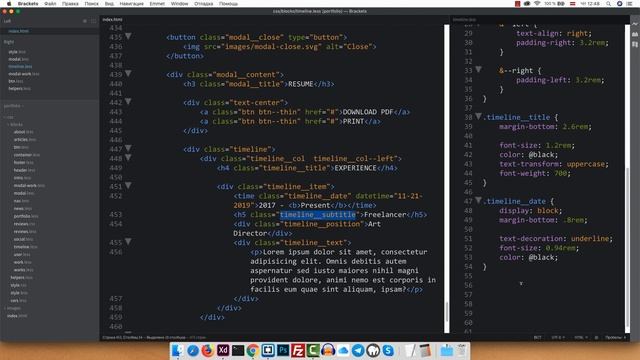Collapse the button block at line 435
Viewport: 640px width, 360px height.
coord(128,36)
